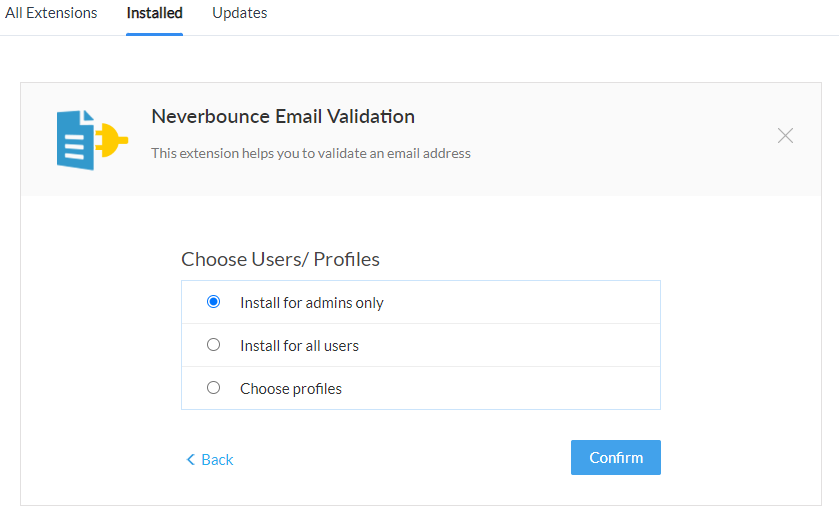
Task: Select the Choose profiles radio button
Action: [x=213, y=388]
